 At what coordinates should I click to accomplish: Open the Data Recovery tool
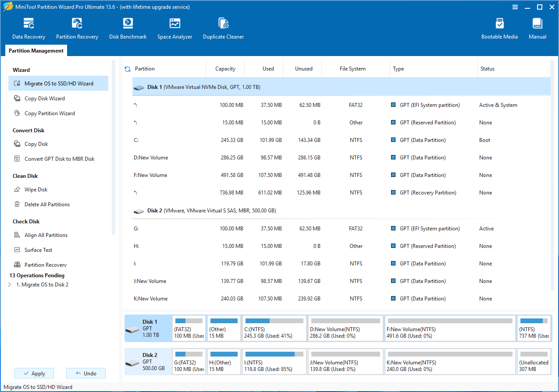[x=28, y=29]
